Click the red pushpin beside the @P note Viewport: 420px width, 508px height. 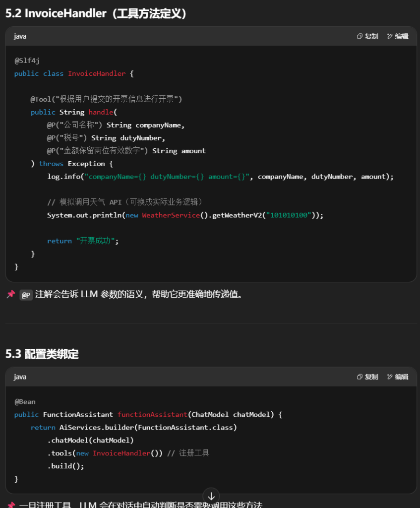pyautogui.click(x=10, y=295)
